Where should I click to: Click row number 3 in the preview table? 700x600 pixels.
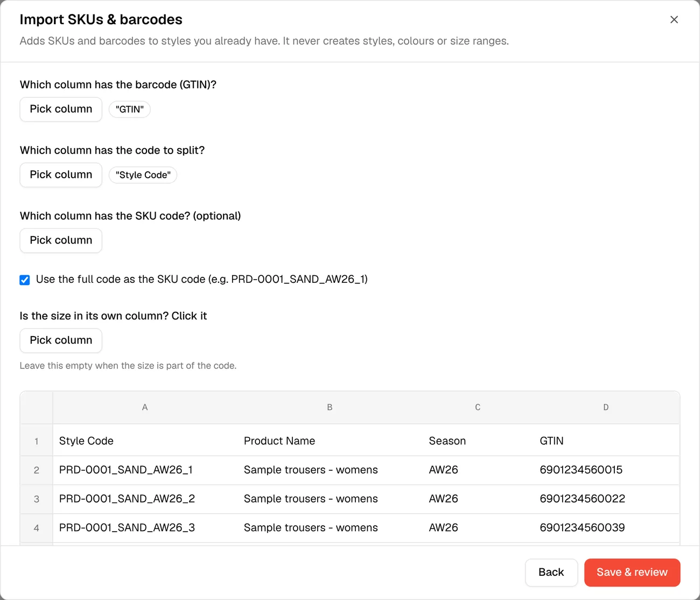click(37, 499)
